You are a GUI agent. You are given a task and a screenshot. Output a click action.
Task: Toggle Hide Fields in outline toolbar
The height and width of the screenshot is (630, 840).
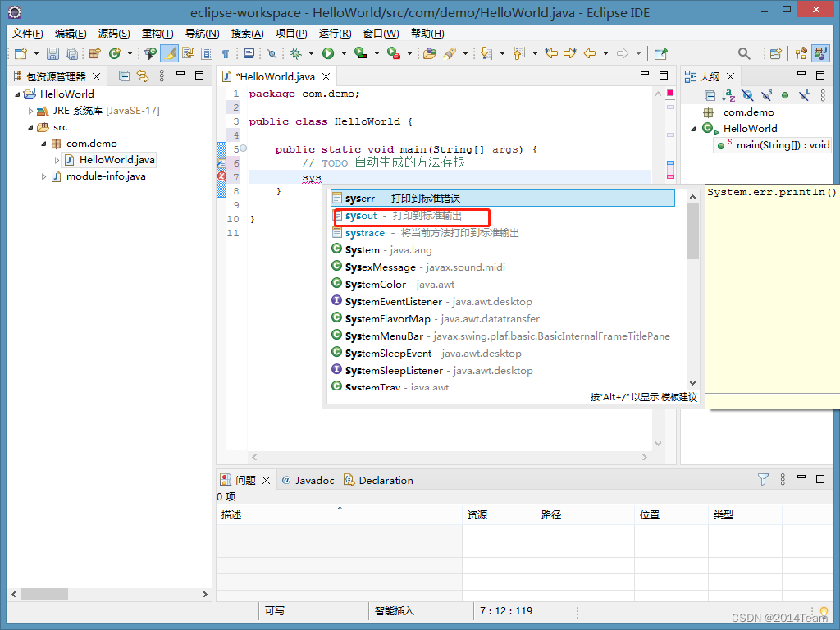tap(747, 95)
